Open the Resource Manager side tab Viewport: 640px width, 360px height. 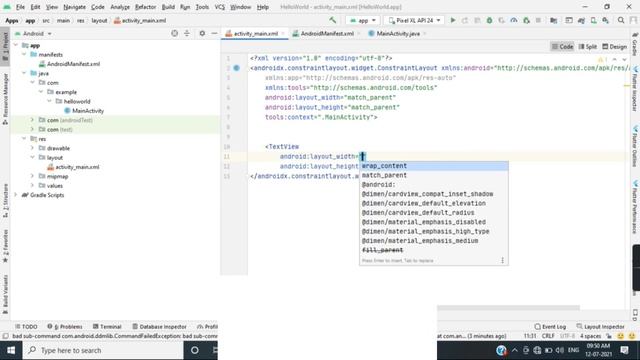point(5,99)
